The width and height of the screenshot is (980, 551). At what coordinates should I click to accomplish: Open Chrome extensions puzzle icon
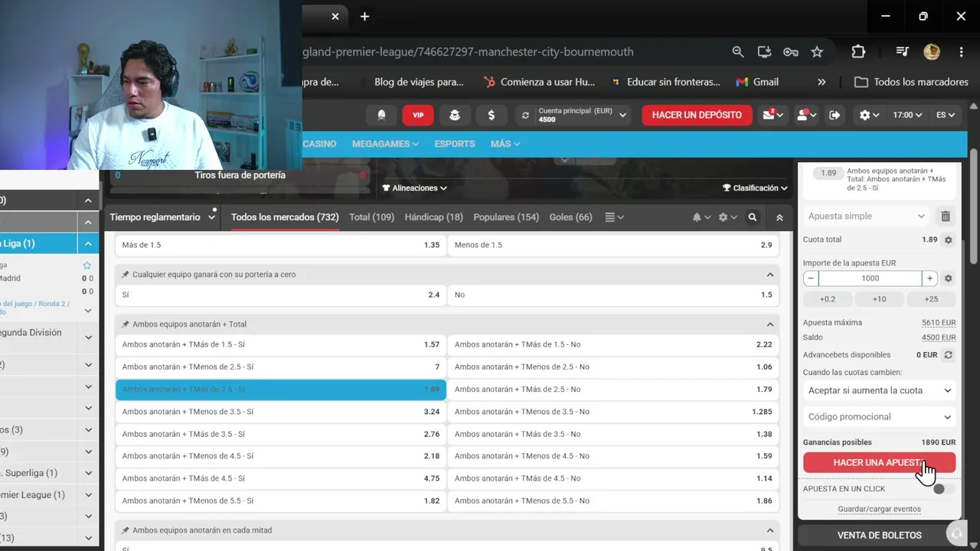click(858, 52)
